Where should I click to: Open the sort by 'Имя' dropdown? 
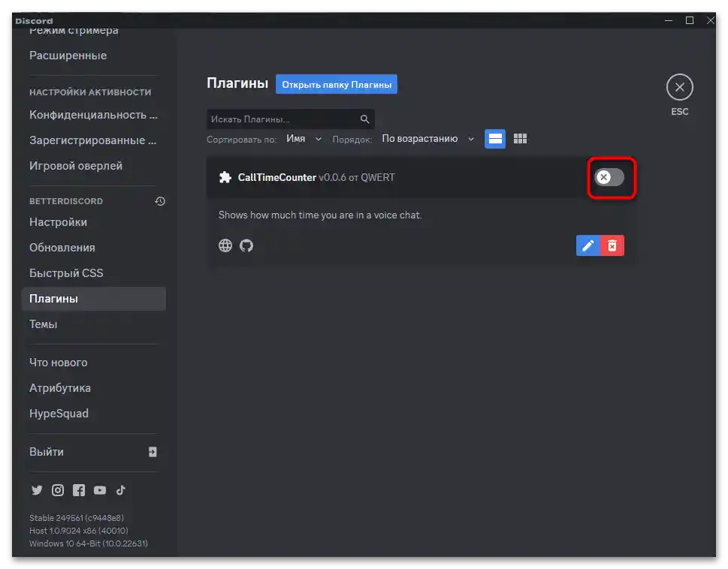point(304,139)
